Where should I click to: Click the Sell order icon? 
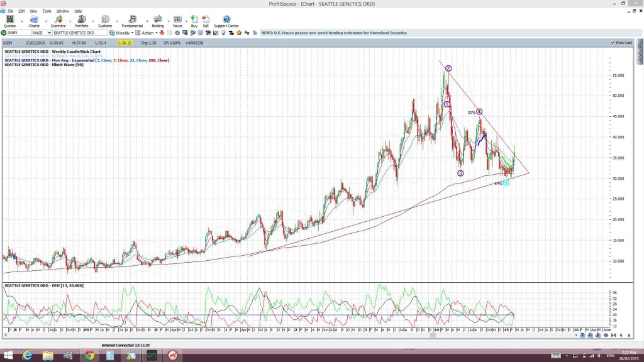[x=206, y=21]
